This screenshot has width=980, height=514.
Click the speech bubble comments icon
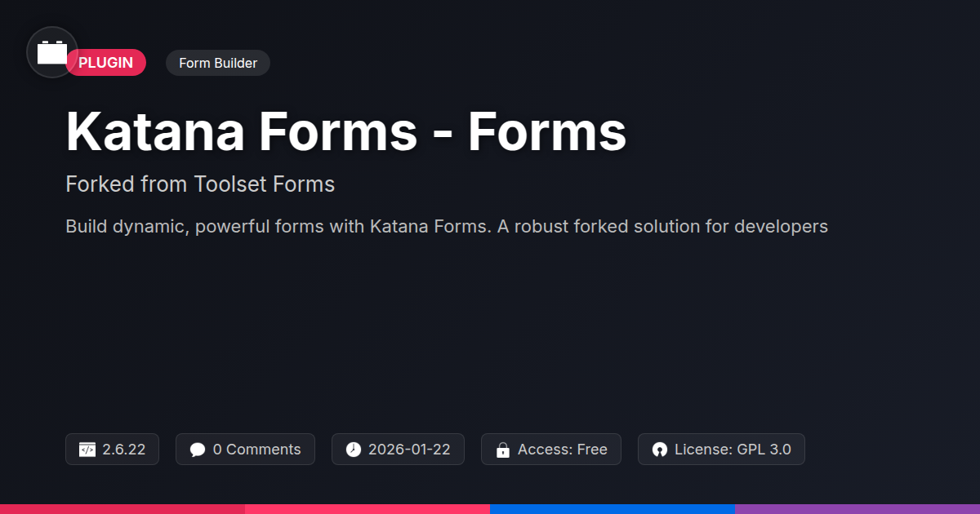pos(198,450)
